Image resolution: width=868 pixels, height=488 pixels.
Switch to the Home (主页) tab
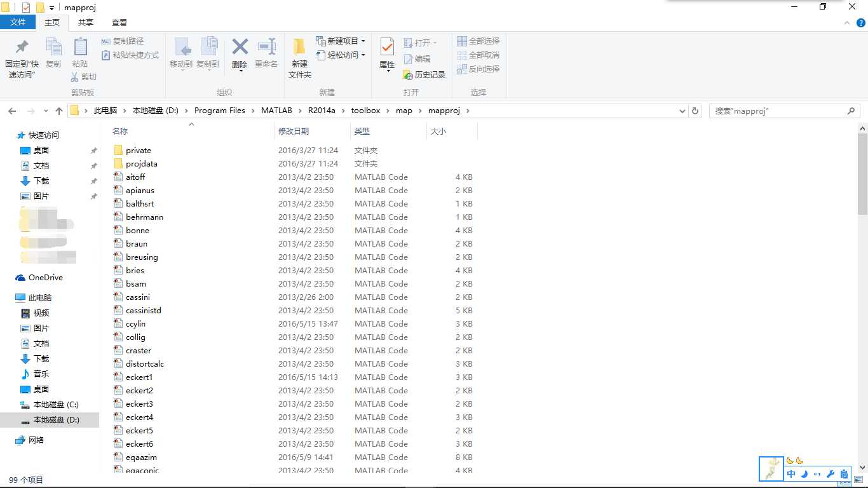[x=52, y=22]
